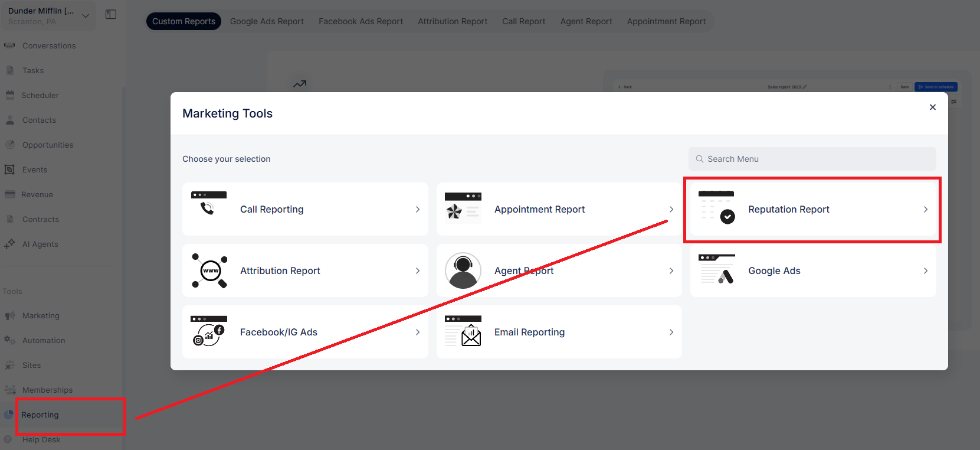Open the Call Report tab

[x=524, y=21]
